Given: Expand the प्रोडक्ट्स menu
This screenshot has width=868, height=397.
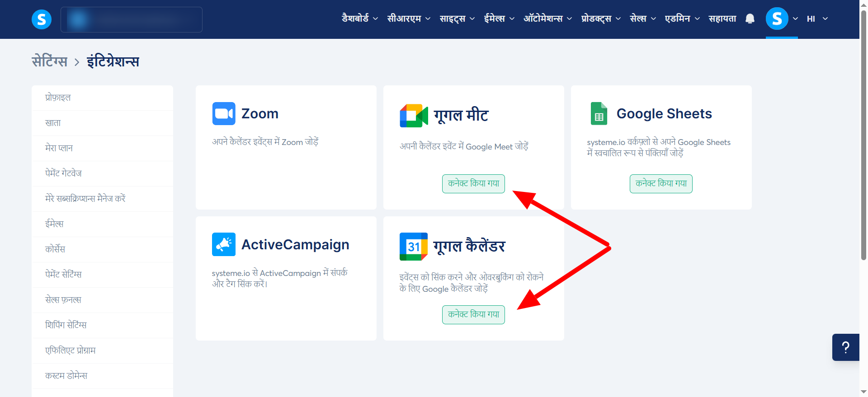Looking at the screenshot, I should pos(601,19).
